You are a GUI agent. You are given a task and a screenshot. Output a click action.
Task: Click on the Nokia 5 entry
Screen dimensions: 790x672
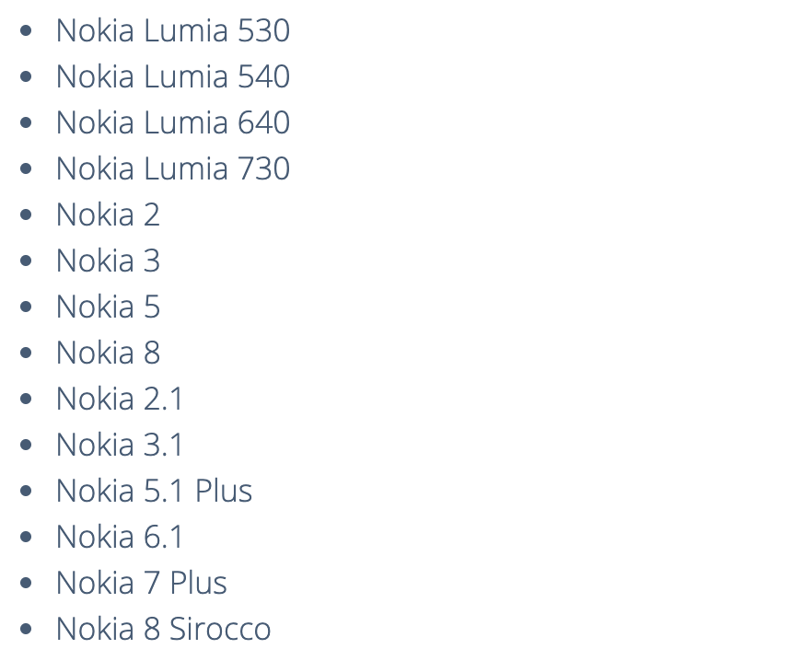[109, 307]
